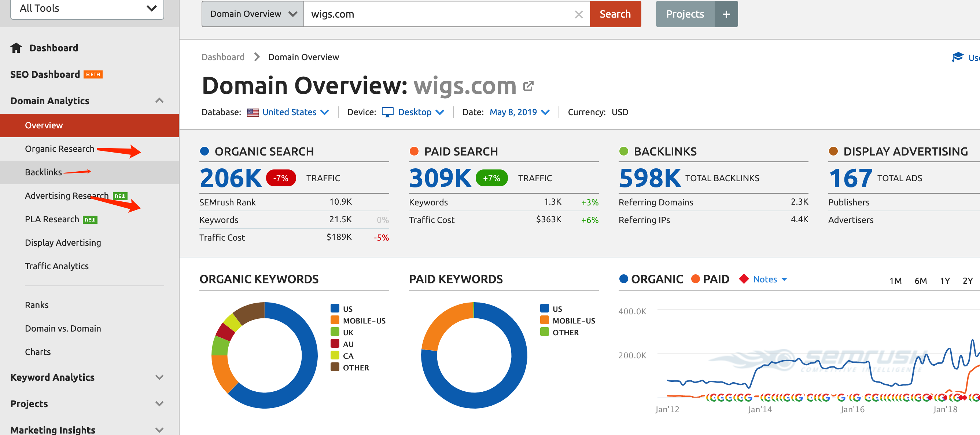Click organic Keywords value 21.5K
Image resolution: width=980 pixels, height=435 pixels.
pyautogui.click(x=340, y=220)
